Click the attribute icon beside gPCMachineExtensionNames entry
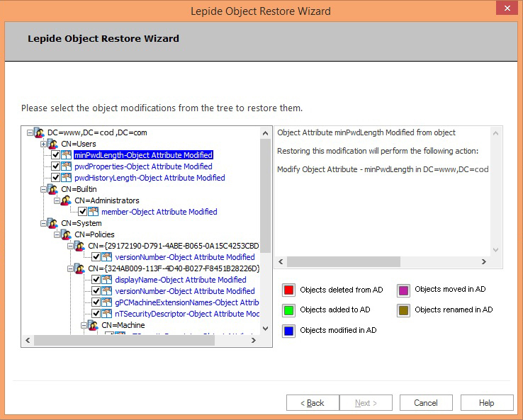Image resolution: width=523 pixels, height=420 pixels. tap(107, 302)
